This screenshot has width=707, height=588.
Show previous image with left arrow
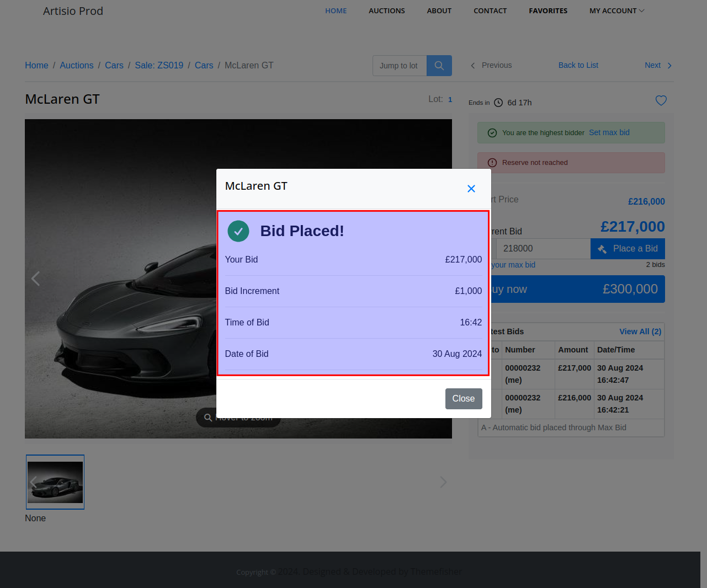pyautogui.click(x=36, y=279)
